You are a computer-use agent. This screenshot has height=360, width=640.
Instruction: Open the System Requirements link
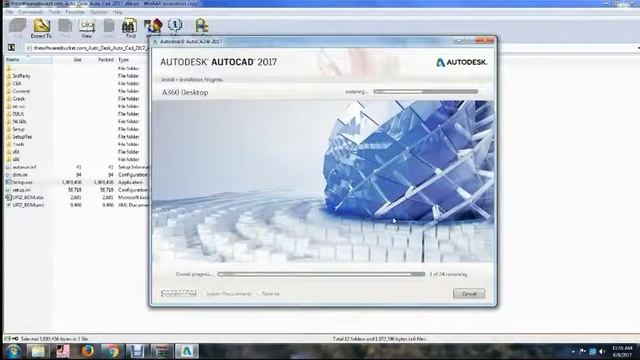tap(229, 293)
